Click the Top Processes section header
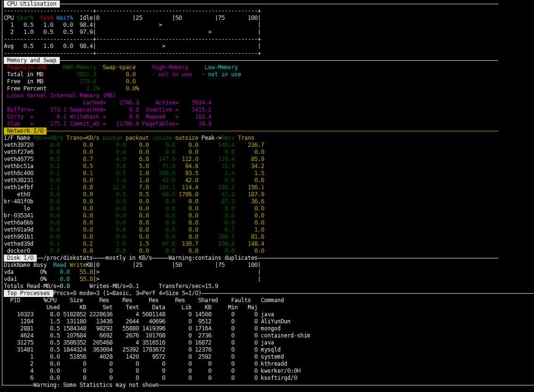 (x=28, y=293)
